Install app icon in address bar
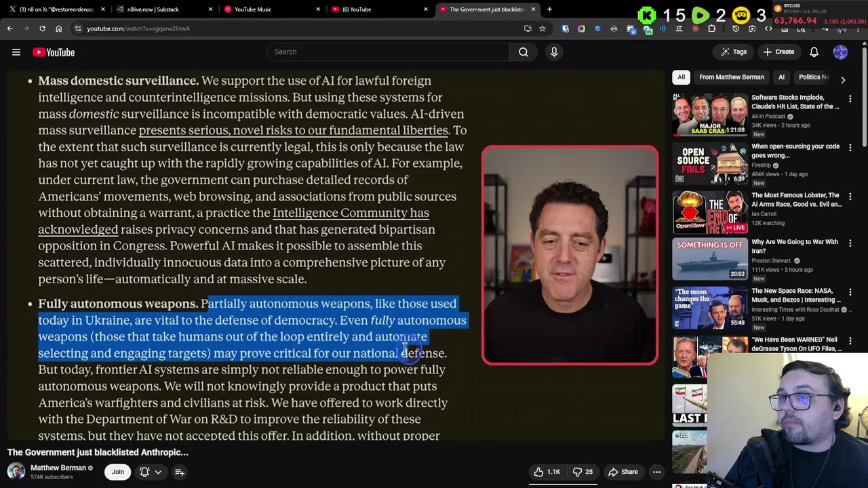The width and height of the screenshot is (868, 488). click(x=528, y=28)
